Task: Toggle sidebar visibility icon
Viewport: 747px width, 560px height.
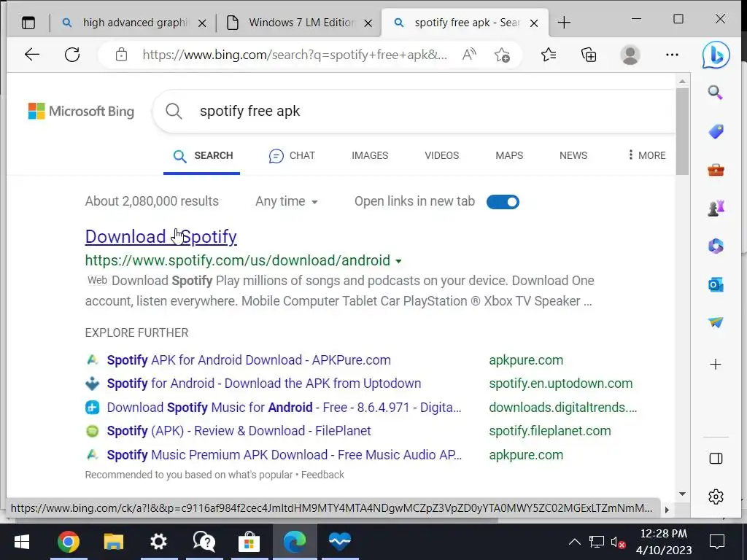Action: [x=716, y=458]
